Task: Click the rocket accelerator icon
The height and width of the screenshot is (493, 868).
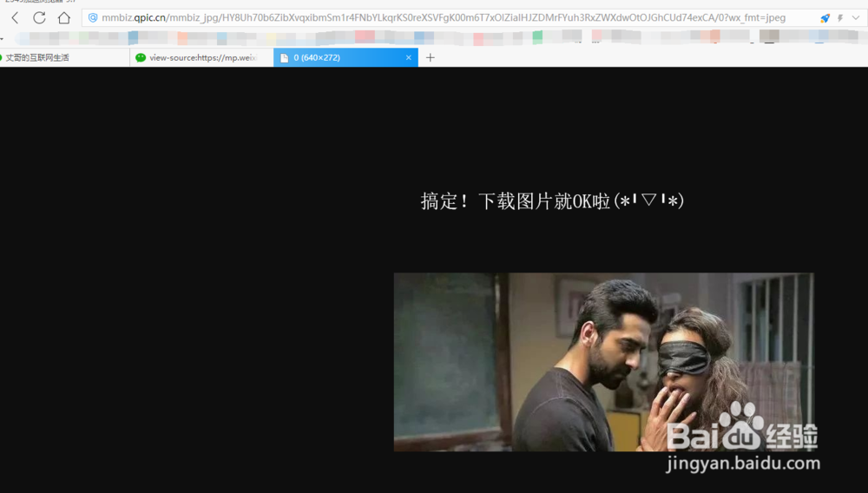Action: tap(825, 18)
